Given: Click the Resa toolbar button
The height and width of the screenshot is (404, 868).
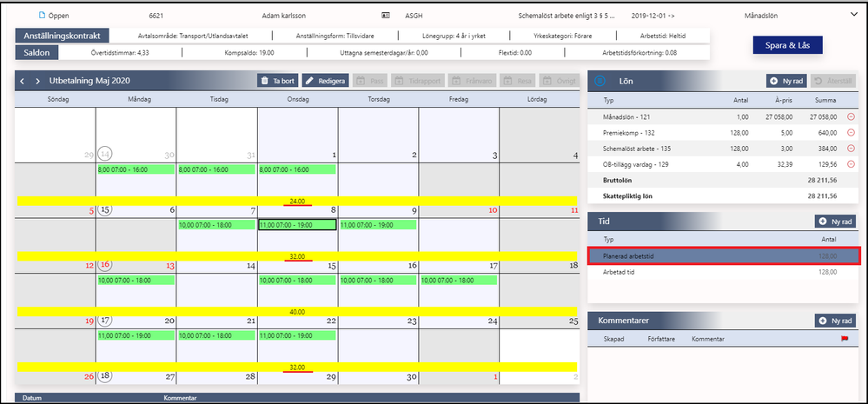Looking at the screenshot, I should (x=518, y=81).
